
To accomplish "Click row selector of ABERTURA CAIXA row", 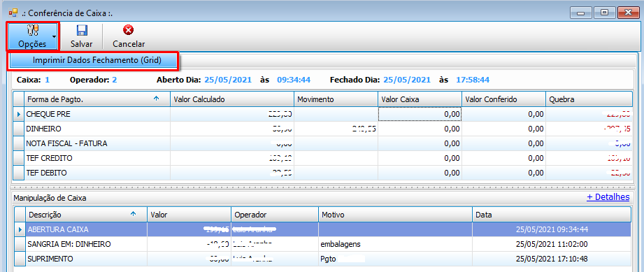I will (20, 229).
